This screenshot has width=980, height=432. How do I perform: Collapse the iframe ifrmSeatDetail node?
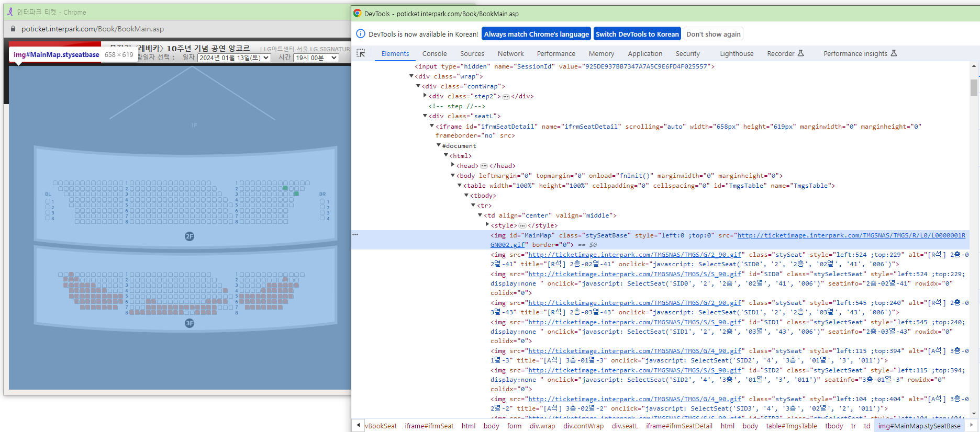pos(432,126)
